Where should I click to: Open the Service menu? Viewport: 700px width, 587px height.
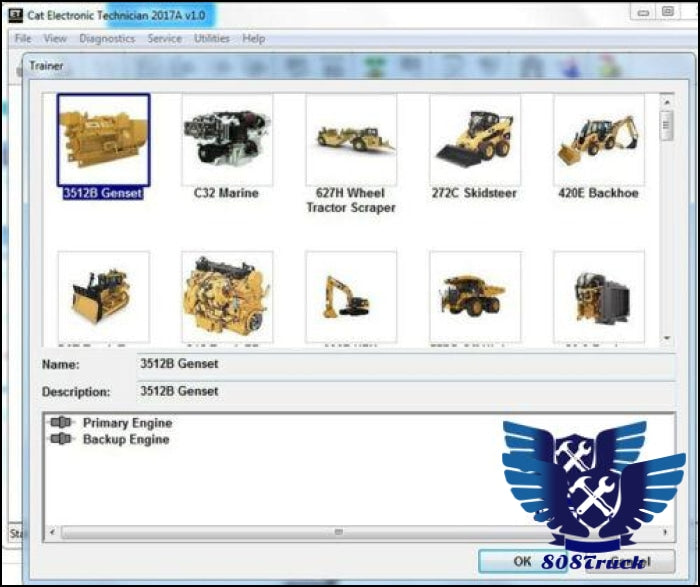tap(164, 39)
